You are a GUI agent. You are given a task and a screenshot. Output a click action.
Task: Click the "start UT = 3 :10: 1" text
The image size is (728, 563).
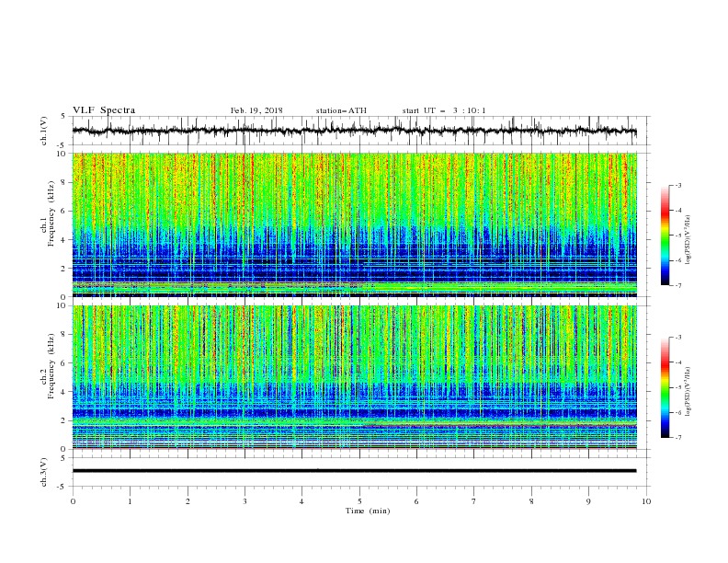pyautogui.click(x=444, y=110)
